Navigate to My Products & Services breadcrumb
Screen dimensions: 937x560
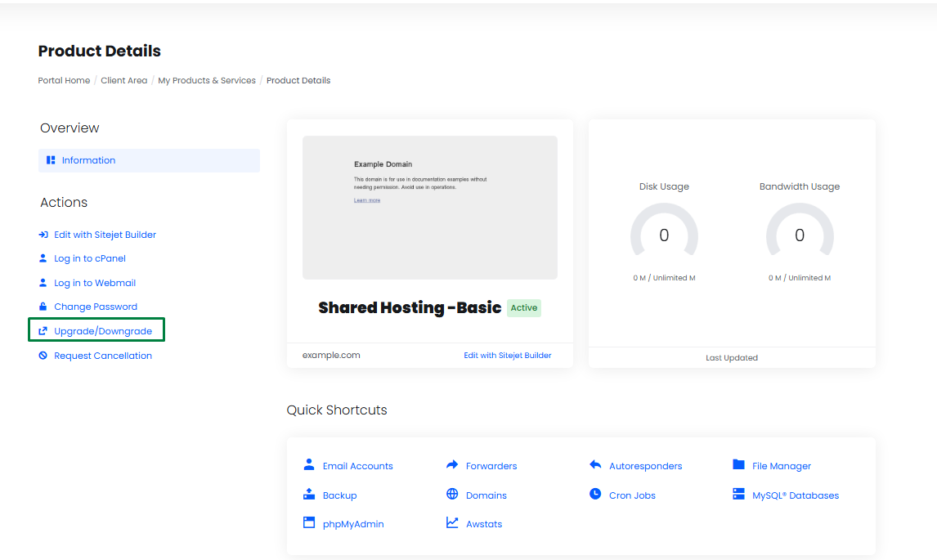207,81
